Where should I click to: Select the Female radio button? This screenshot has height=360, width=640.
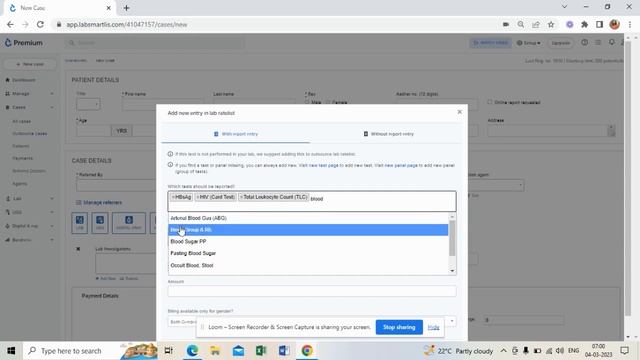pos(328,102)
